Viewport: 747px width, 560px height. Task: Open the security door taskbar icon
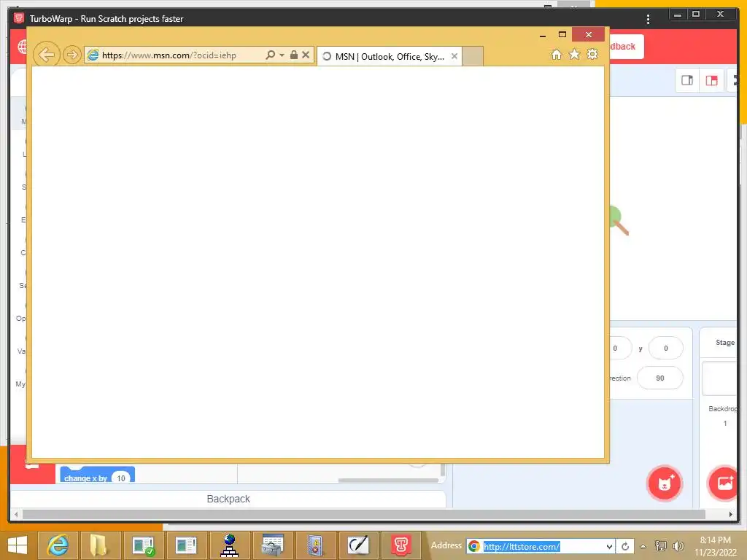[315, 545]
